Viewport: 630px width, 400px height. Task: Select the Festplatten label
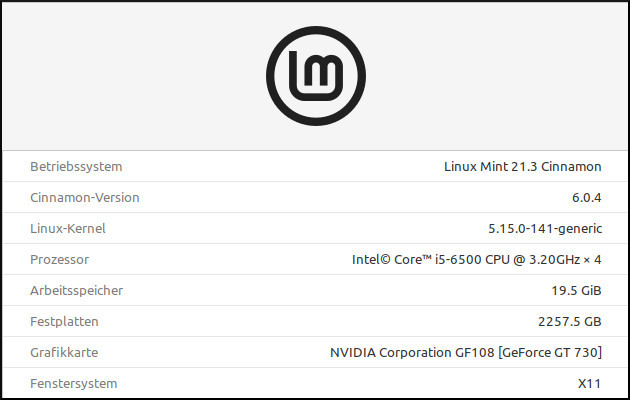[65, 322]
